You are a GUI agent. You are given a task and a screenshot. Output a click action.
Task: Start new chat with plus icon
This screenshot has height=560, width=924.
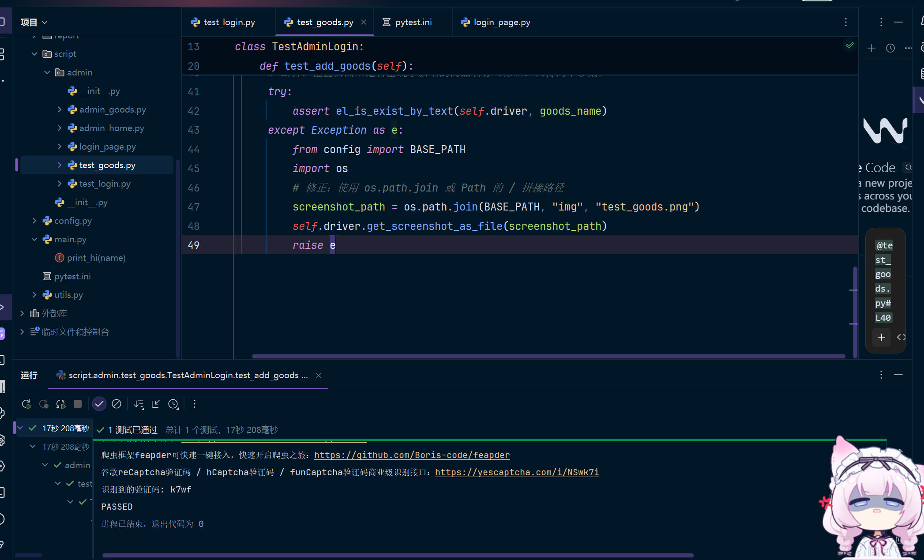[871, 48]
